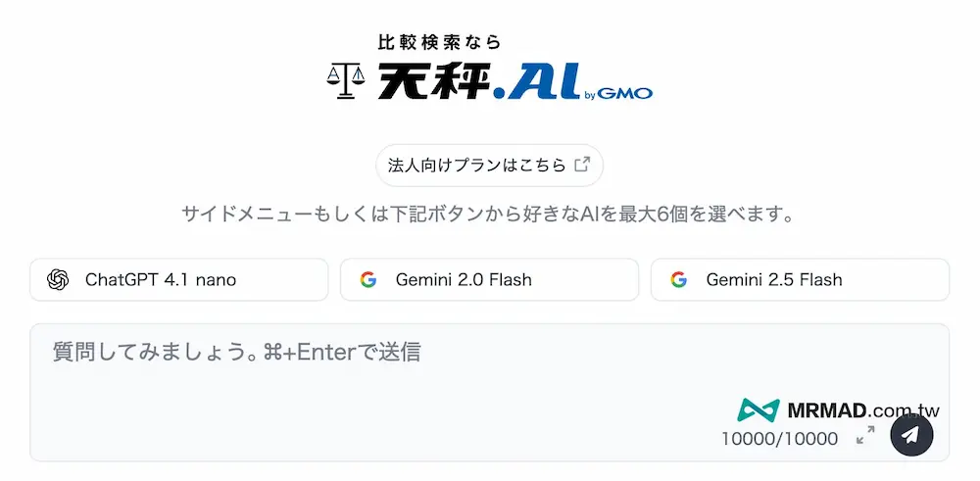Image resolution: width=980 pixels, height=481 pixels.
Task: Click the balance scale icon in the logo
Action: point(345,80)
